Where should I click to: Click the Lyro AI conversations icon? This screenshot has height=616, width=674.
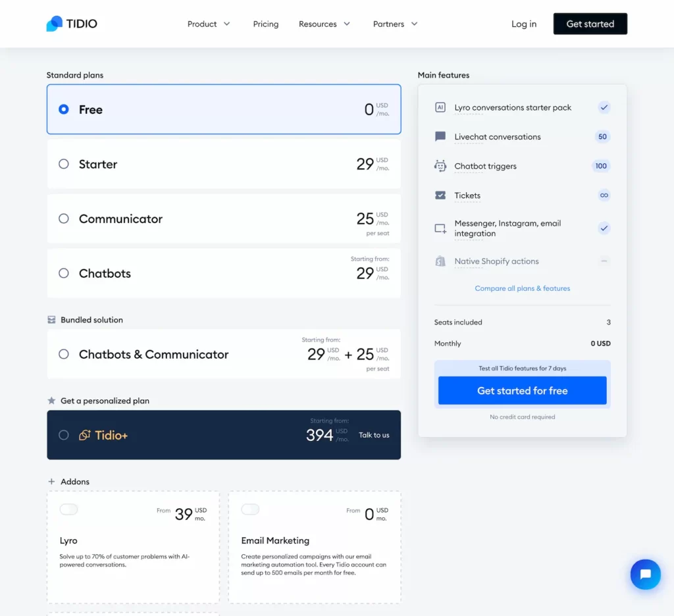440,107
